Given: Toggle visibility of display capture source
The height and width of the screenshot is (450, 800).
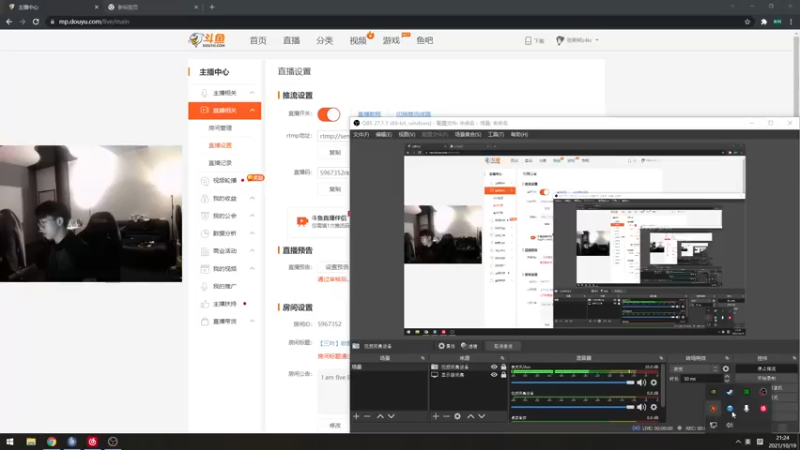Looking at the screenshot, I should 494,374.
